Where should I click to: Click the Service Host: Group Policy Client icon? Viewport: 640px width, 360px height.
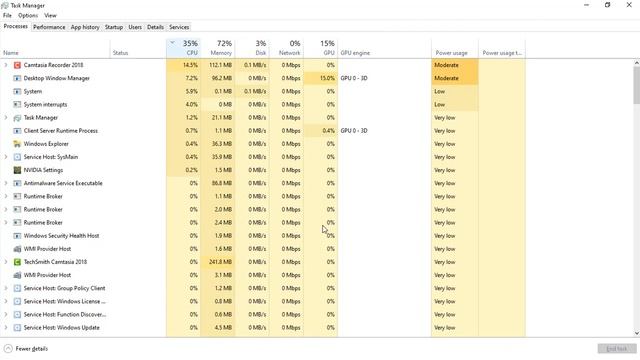tap(17, 288)
